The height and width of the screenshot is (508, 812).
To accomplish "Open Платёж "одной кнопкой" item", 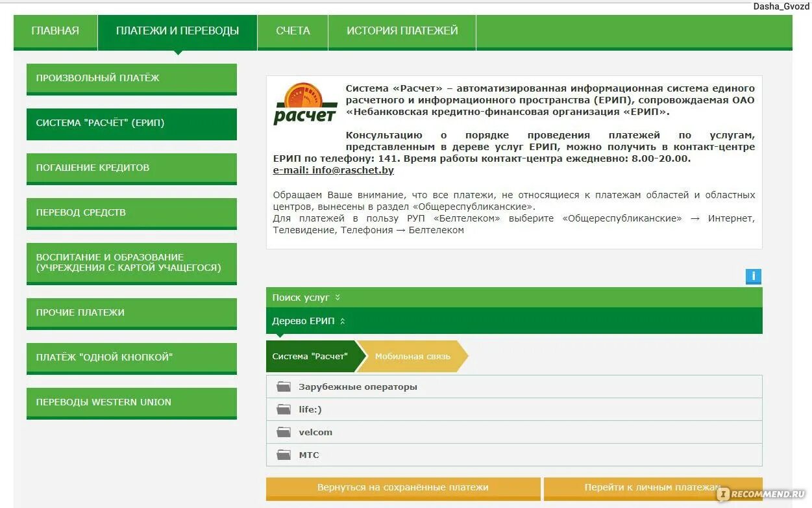I will tap(132, 358).
